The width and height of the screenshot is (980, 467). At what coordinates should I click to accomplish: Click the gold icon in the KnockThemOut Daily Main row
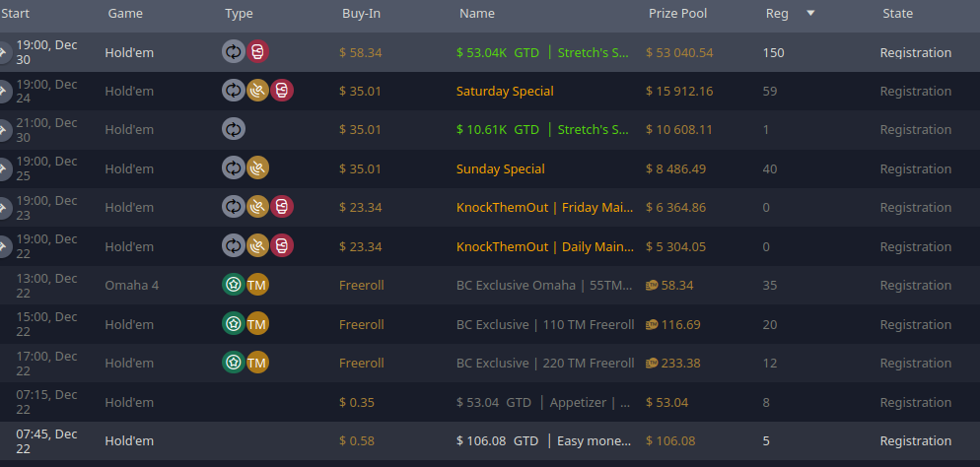pos(257,246)
